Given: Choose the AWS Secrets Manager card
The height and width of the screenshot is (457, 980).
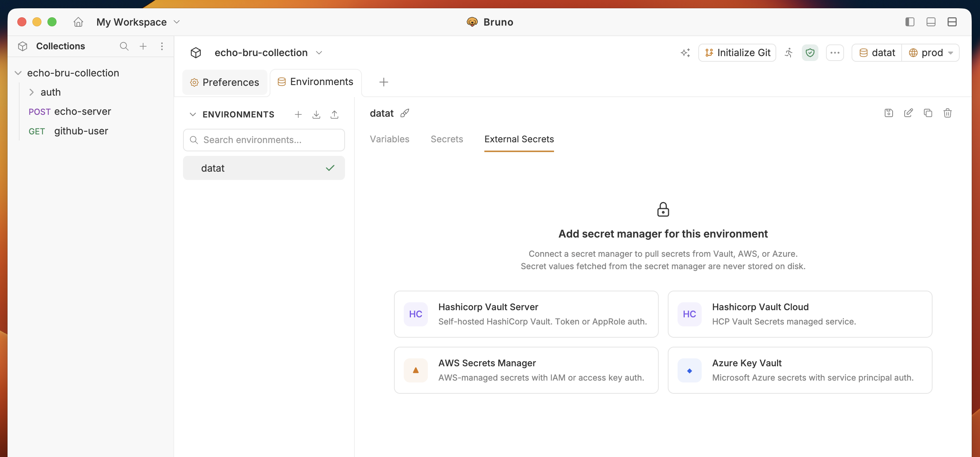Looking at the screenshot, I should pyautogui.click(x=526, y=370).
